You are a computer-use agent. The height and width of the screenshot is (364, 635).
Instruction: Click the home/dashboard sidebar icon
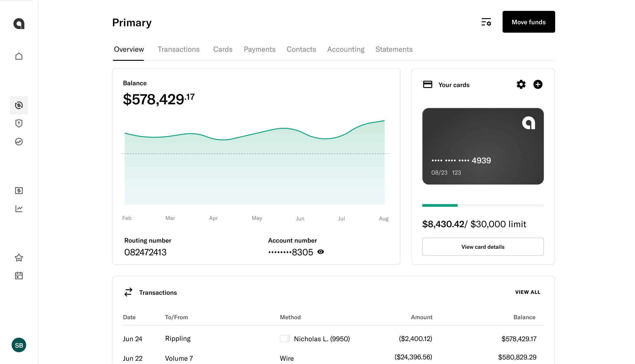[x=19, y=56]
